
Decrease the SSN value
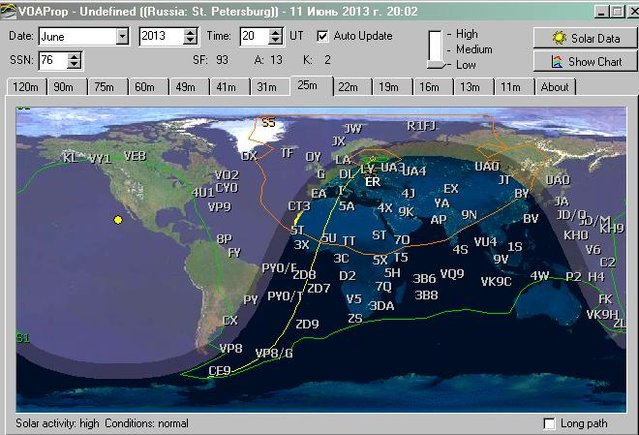pos(74,64)
